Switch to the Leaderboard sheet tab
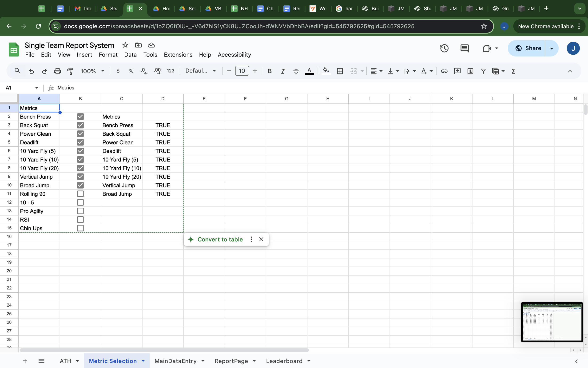Screen dimensions: 588x368 pos(284,361)
